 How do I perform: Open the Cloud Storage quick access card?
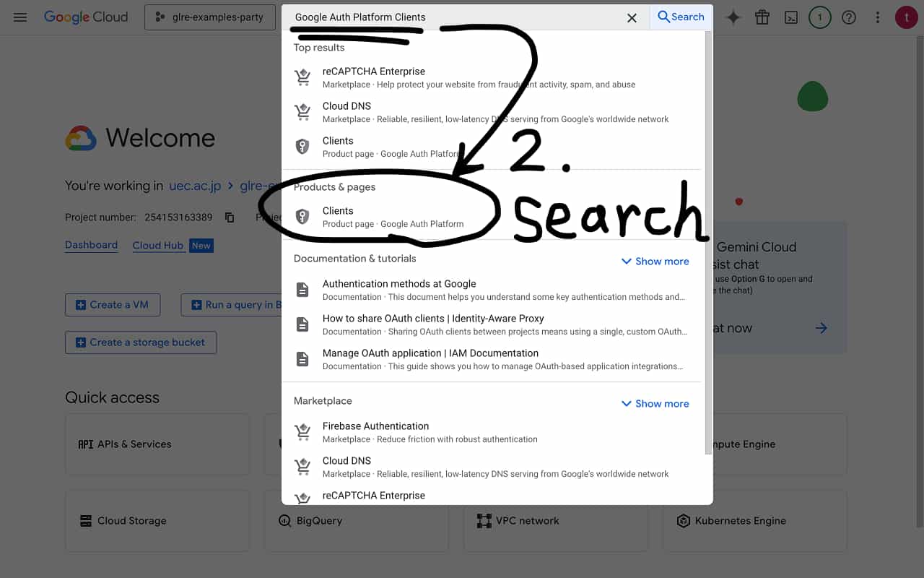pyautogui.click(x=157, y=521)
